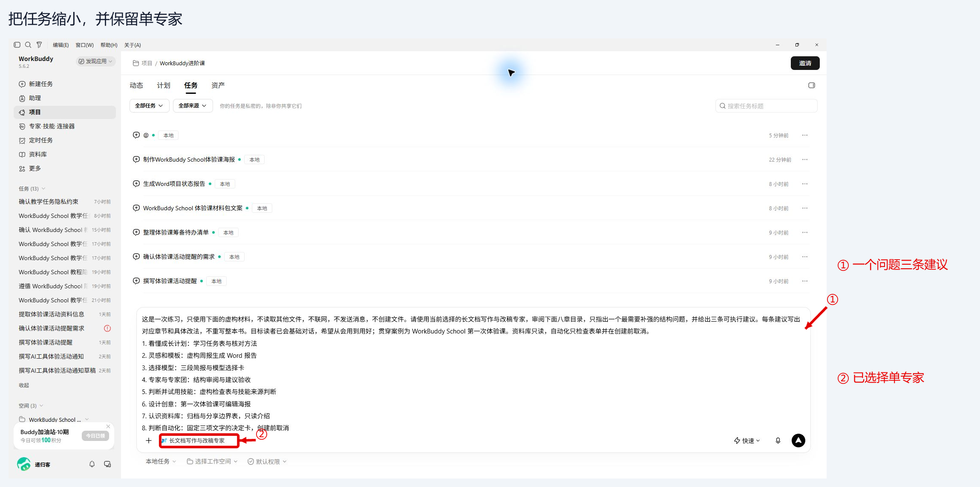
Task: Click the filter funnel icon in title bar
Action: 39,45
